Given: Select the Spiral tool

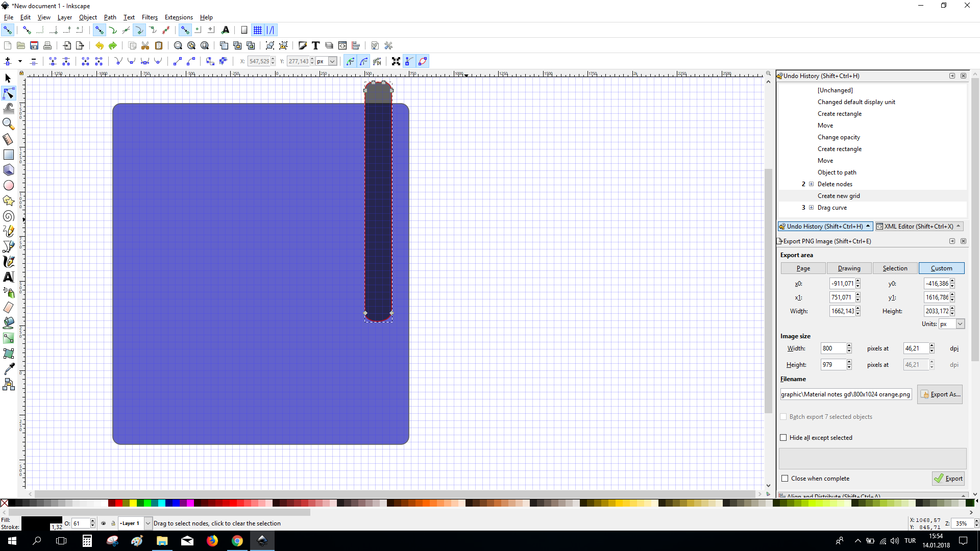Looking at the screenshot, I should tap(8, 216).
